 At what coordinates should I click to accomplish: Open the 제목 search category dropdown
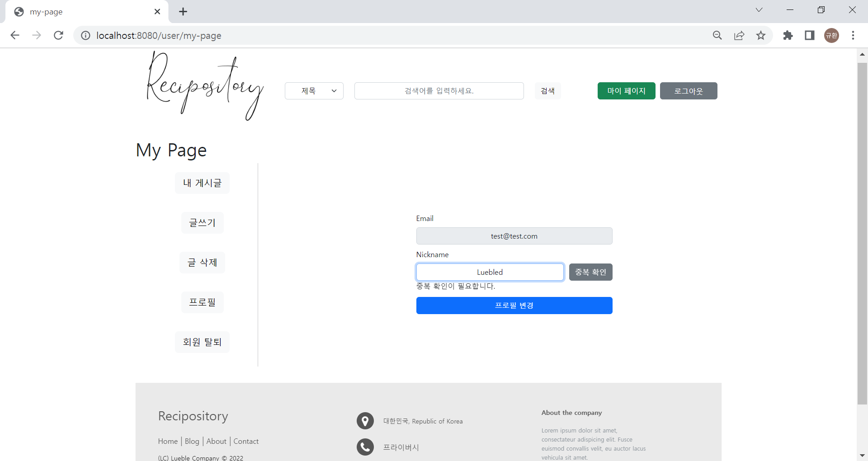(314, 90)
